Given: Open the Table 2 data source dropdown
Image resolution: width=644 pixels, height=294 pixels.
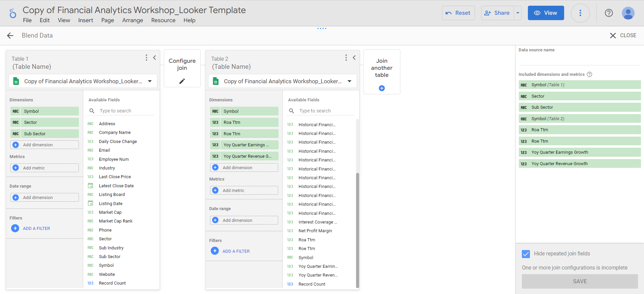Looking at the screenshot, I should coord(349,81).
